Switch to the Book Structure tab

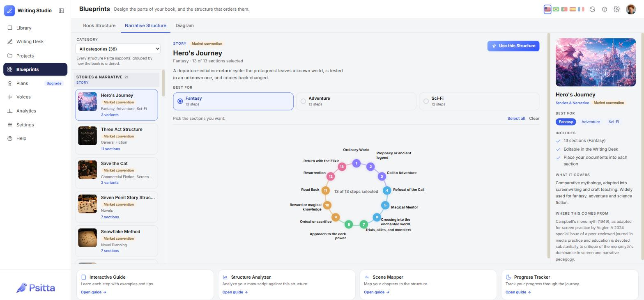tap(99, 25)
